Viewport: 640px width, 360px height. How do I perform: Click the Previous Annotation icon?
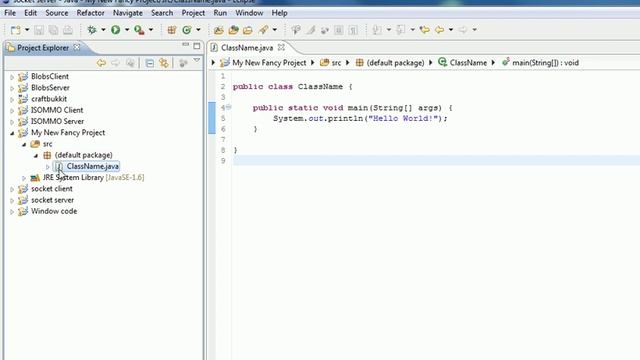point(401,30)
